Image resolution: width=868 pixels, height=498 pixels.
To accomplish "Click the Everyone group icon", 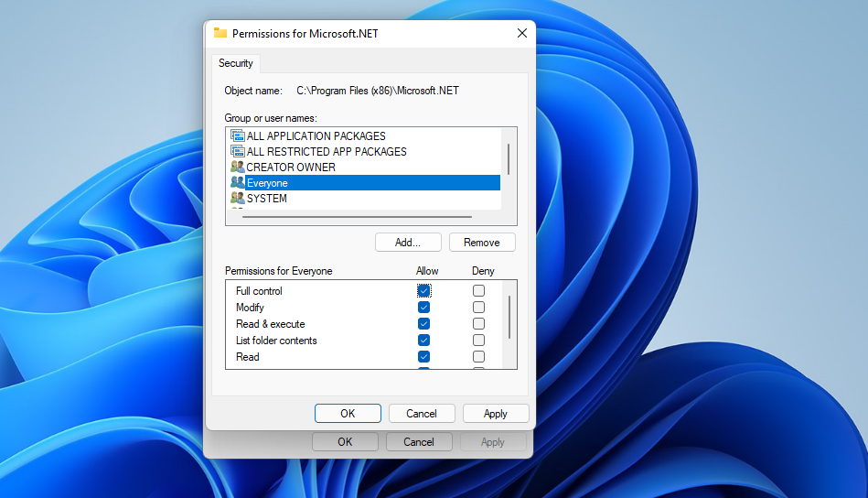I will (238, 182).
